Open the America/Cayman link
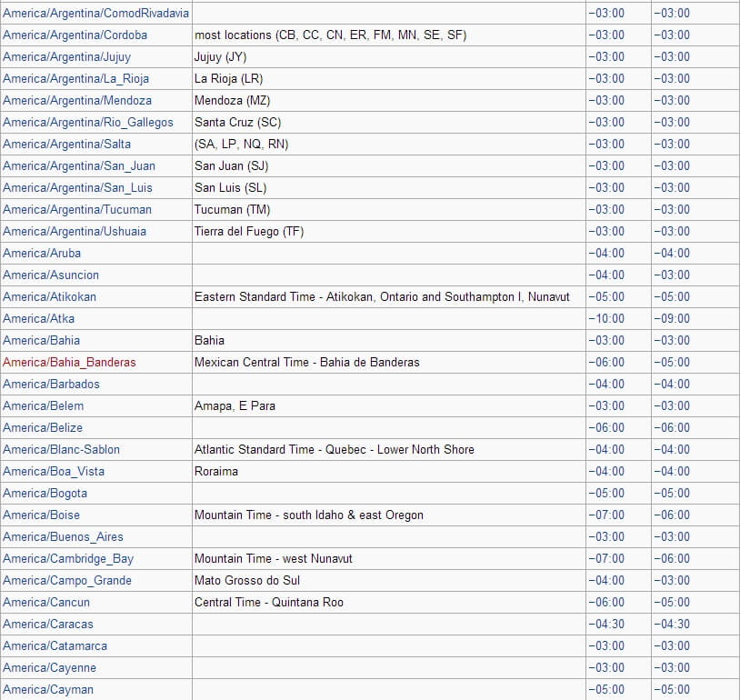The image size is (740, 700). pyautogui.click(x=48, y=690)
